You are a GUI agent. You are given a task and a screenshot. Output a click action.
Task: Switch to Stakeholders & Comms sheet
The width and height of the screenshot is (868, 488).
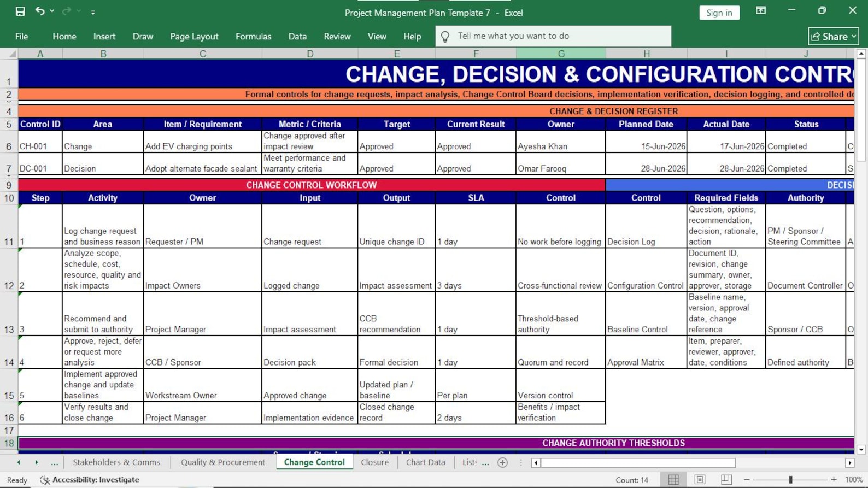[116, 462]
